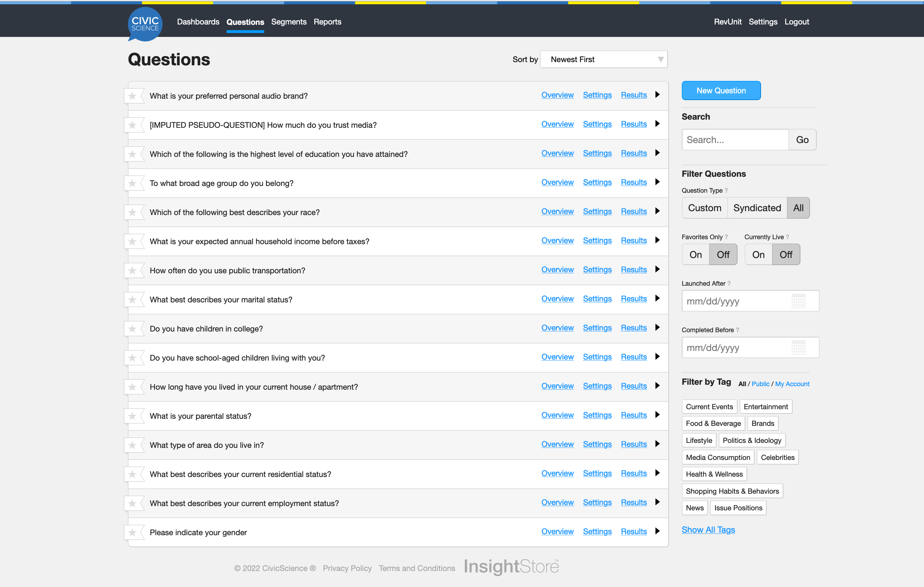Image resolution: width=924 pixels, height=587 pixels.
Task: Click into the Search text field
Action: pos(734,139)
